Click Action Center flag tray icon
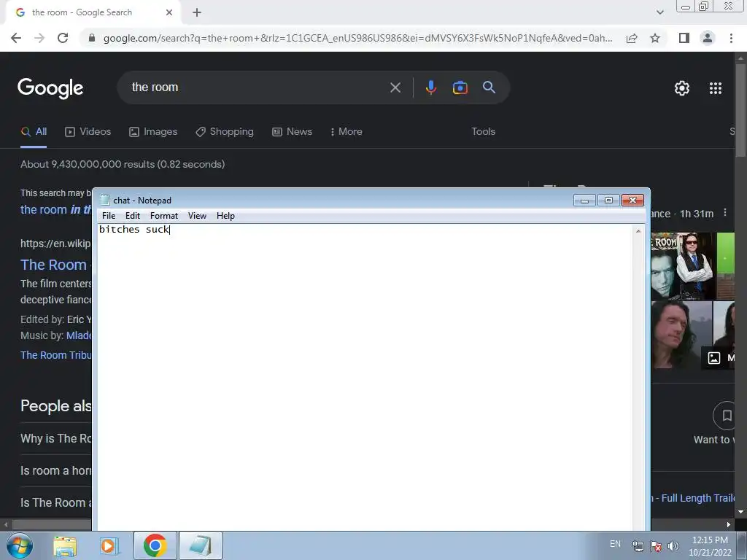The width and height of the screenshot is (747, 560). point(656,546)
